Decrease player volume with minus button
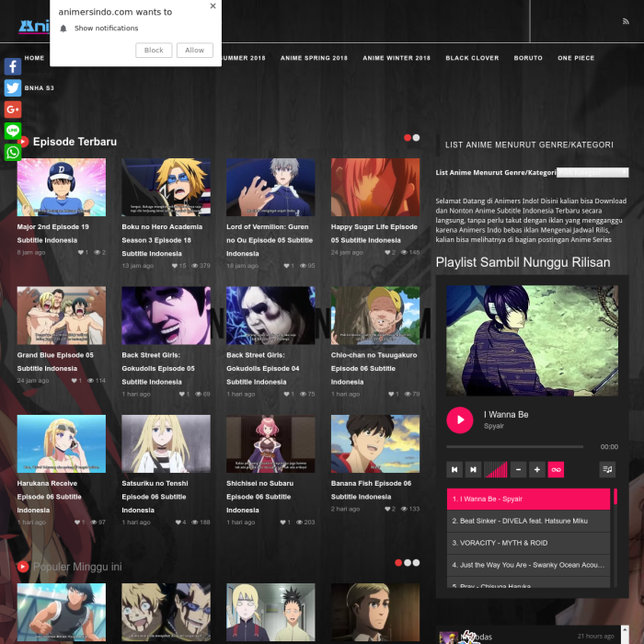Viewport: 644px width, 644px height. 518,469
